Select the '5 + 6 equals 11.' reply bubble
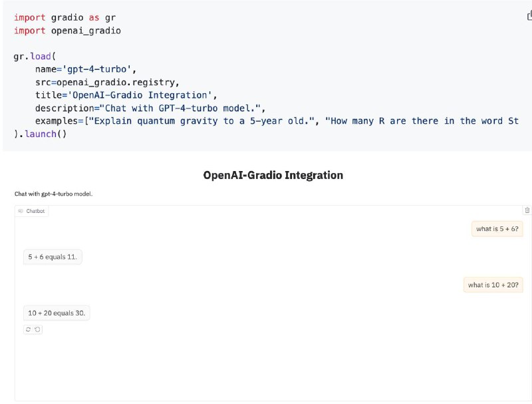Screen dimensions: 532x404 pos(53,257)
